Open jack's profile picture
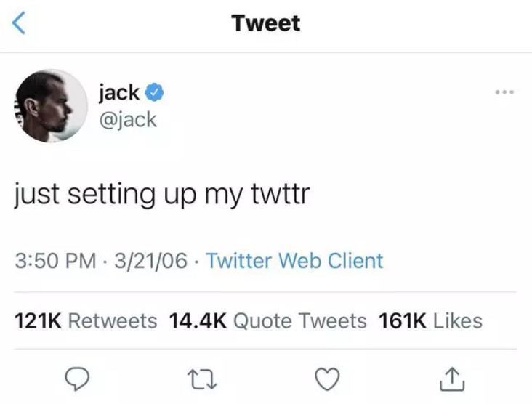 (x=50, y=106)
